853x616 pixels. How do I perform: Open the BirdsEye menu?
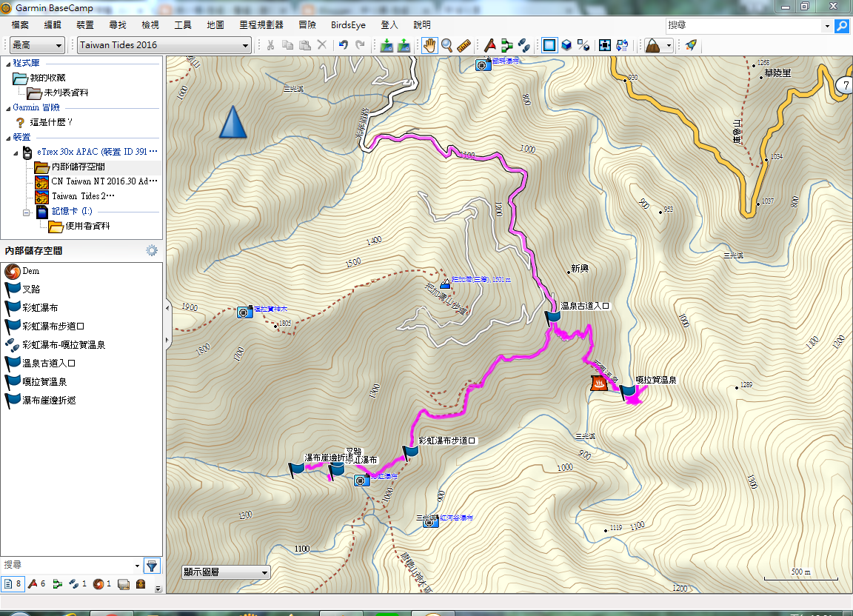point(348,25)
